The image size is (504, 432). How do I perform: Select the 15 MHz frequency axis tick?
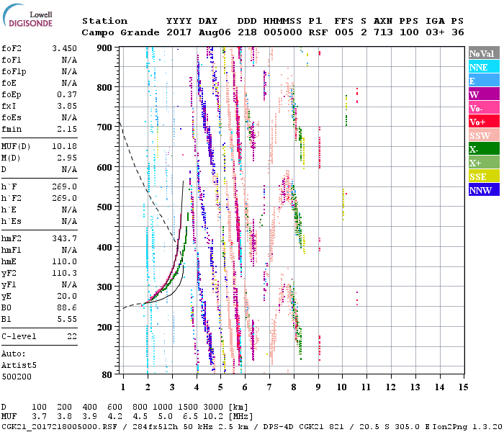[x=462, y=387]
